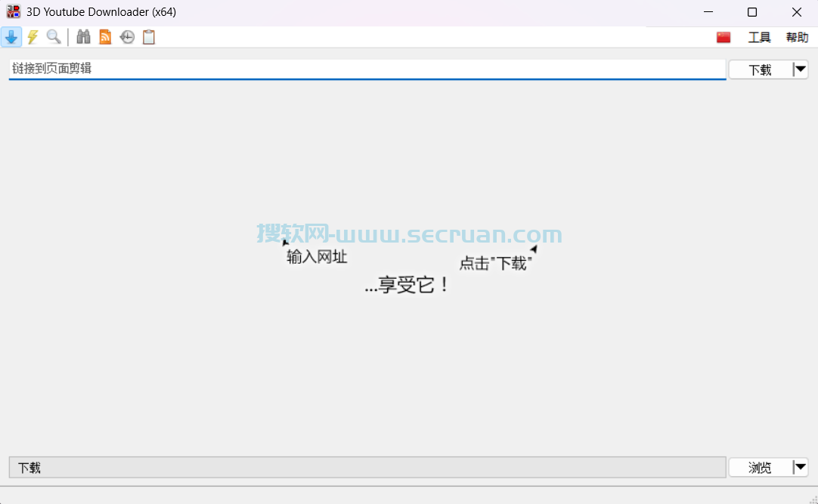Expand the dropdown arrow next to 下载 button

click(x=801, y=70)
